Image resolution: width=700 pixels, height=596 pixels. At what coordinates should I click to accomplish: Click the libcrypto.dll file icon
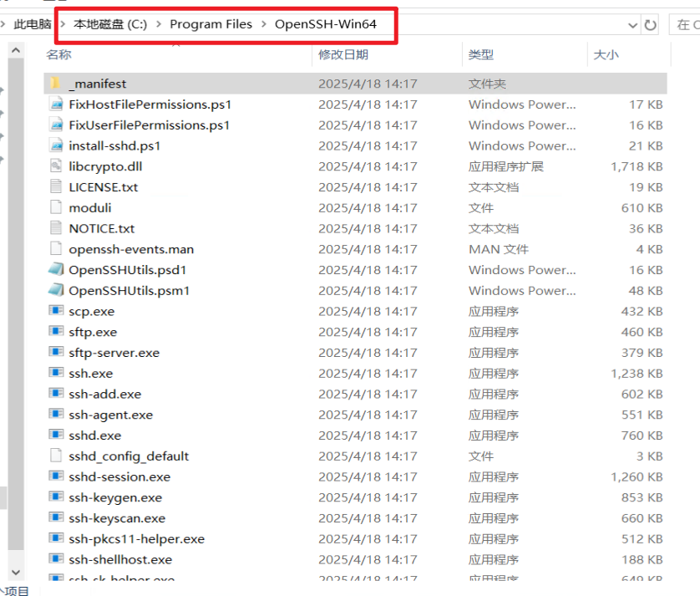pos(56,166)
